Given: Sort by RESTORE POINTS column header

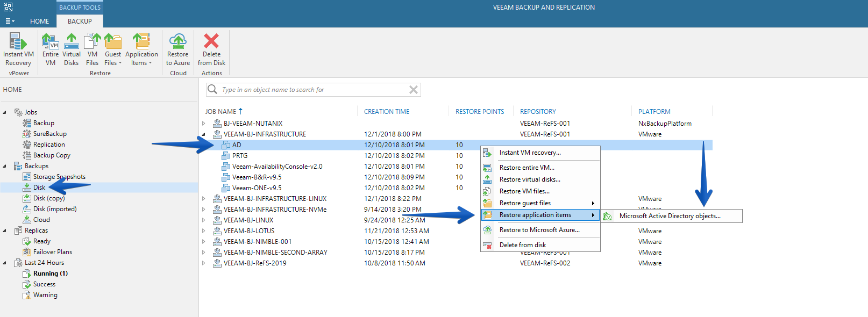Looking at the screenshot, I should [x=480, y=111].
